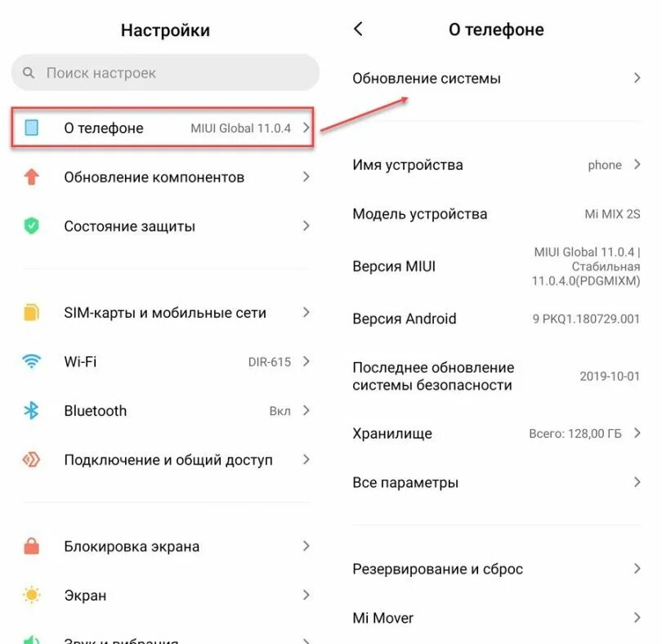Screen dimensions: 662x644
Task: Tap the Wi-Fi signal icon
Action: (x=32, y=361)
